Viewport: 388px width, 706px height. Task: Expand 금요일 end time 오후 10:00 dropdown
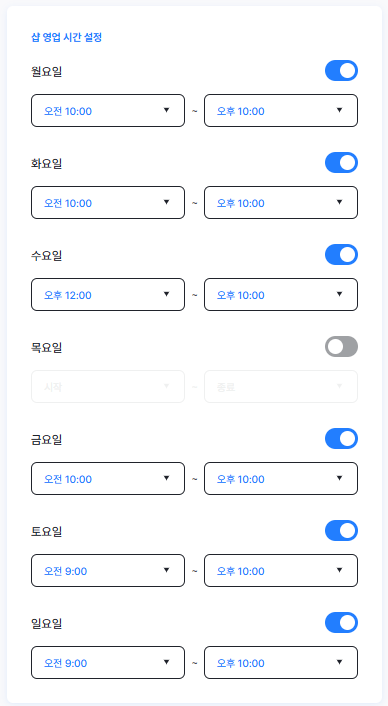pyautogui.click(x=281, y=478)
